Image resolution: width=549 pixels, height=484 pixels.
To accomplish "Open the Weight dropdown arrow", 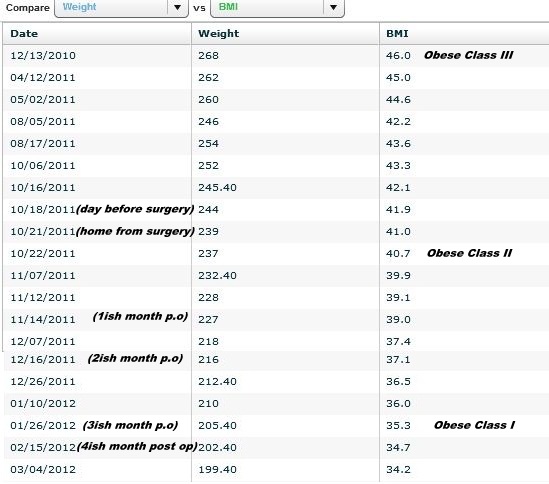I will pos(178,7).
